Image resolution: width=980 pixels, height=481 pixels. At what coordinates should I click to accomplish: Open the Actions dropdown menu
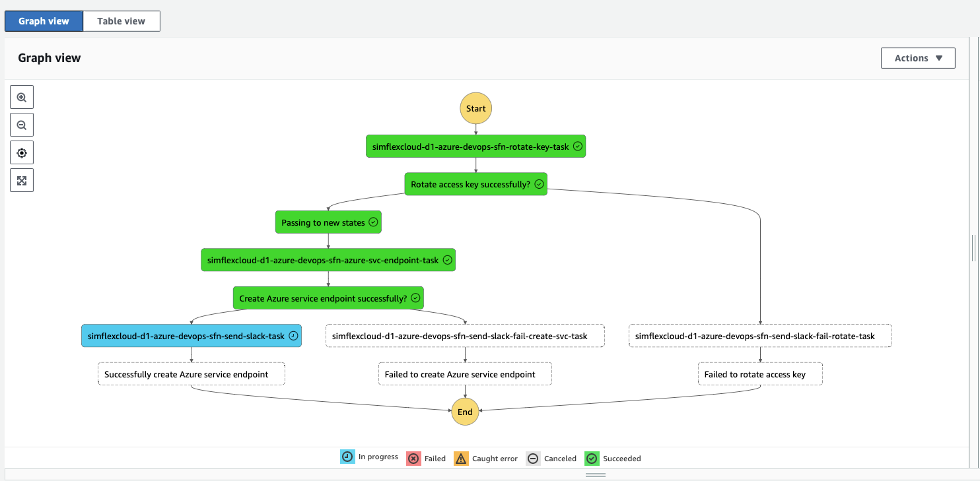pos(918,58)
